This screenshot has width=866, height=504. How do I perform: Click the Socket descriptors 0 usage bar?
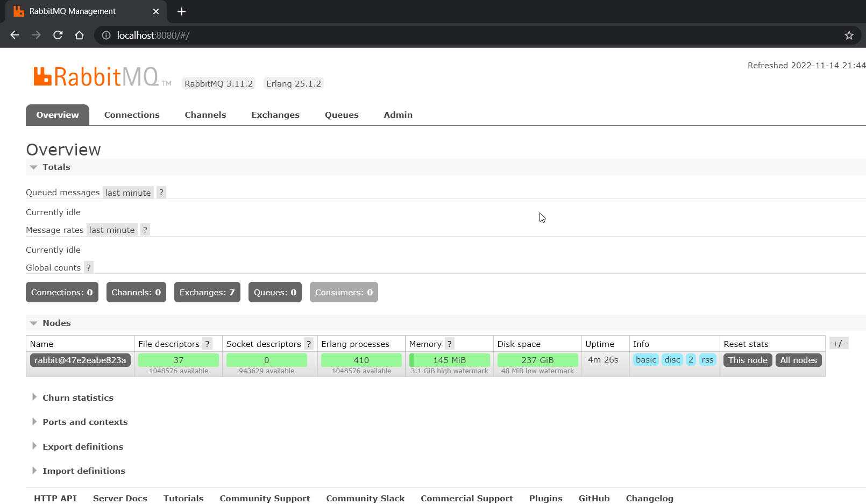click(x=267, y=360)
